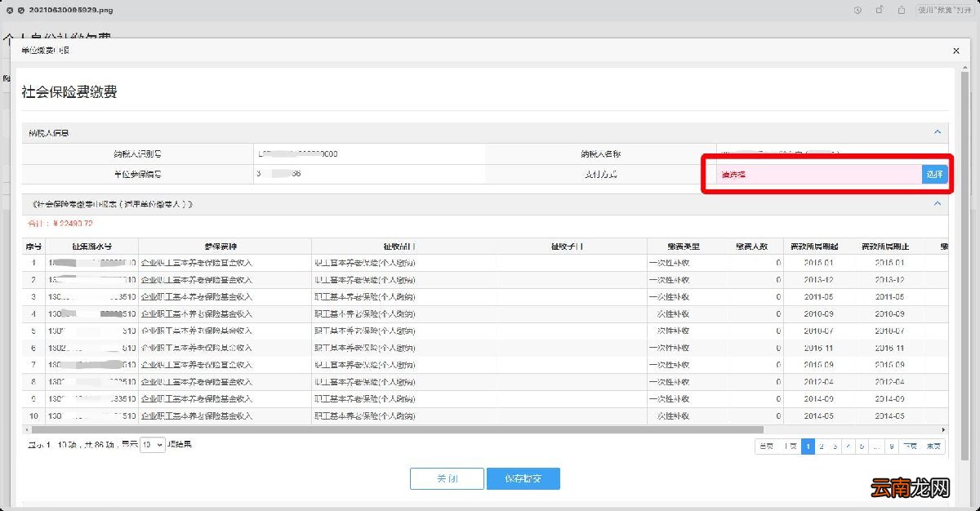Click the 序号 column header
980x511 pixels.
pos(33,247)
